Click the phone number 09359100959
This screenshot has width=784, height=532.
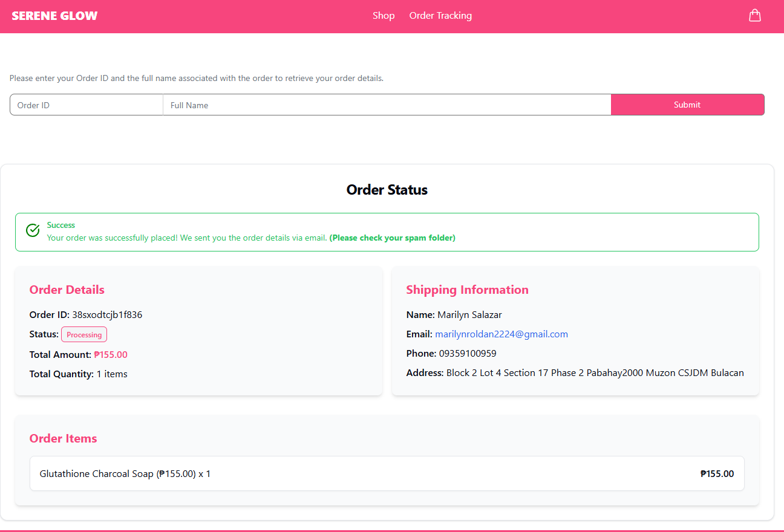[x=466, y=353]
